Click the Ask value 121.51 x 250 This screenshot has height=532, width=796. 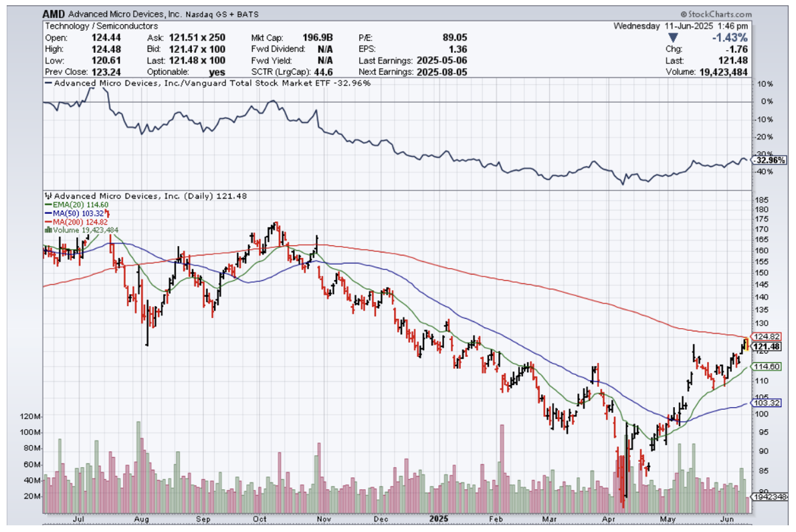[197, 37]
